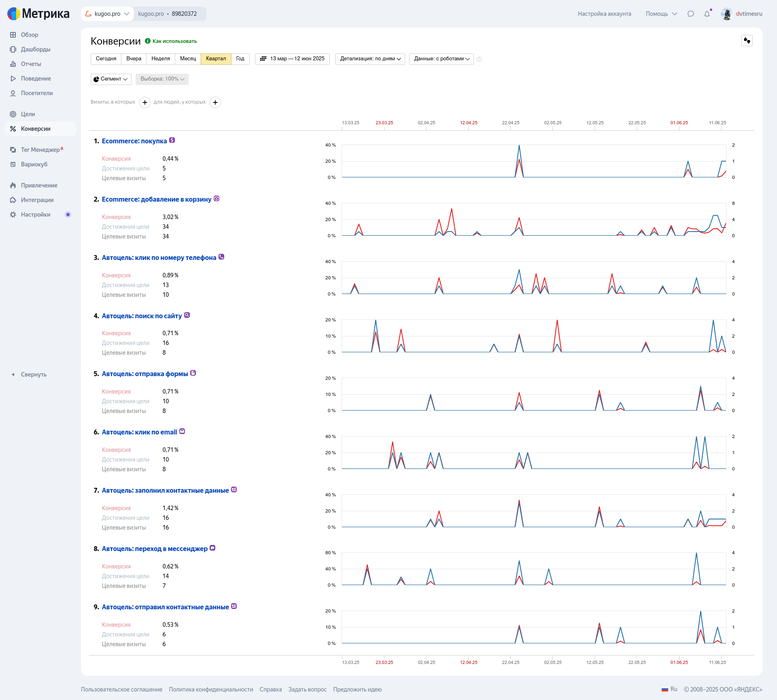Viewport: 777px width, 700px height.
Task: Expand Детализация: по дням dropdown
Action: tap(370, 59)
